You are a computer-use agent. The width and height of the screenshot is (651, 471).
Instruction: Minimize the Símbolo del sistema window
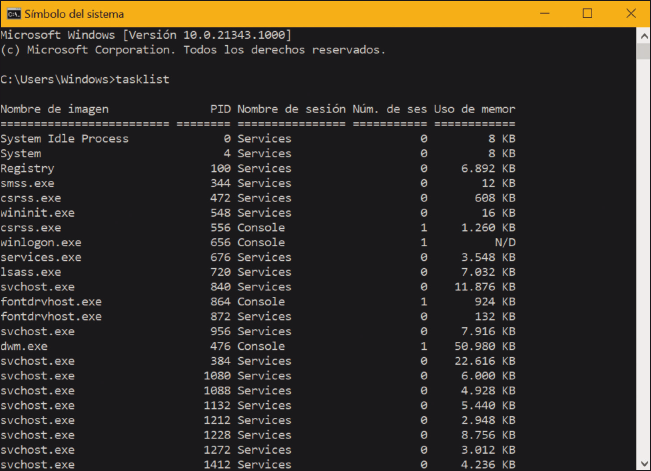coord(542,12)
